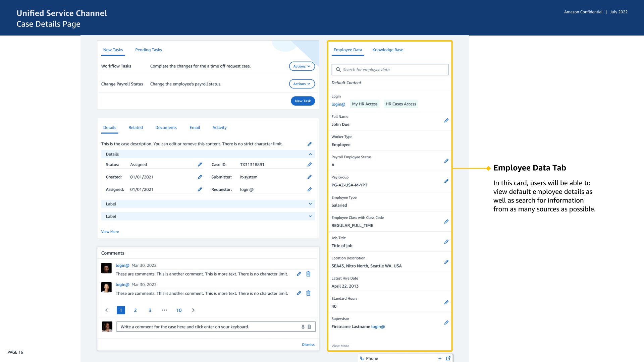This screenshot has width=644, height=362.
Task: Open Actions dropdown for Workflow Tasks
Action: [x=302, y=66]
